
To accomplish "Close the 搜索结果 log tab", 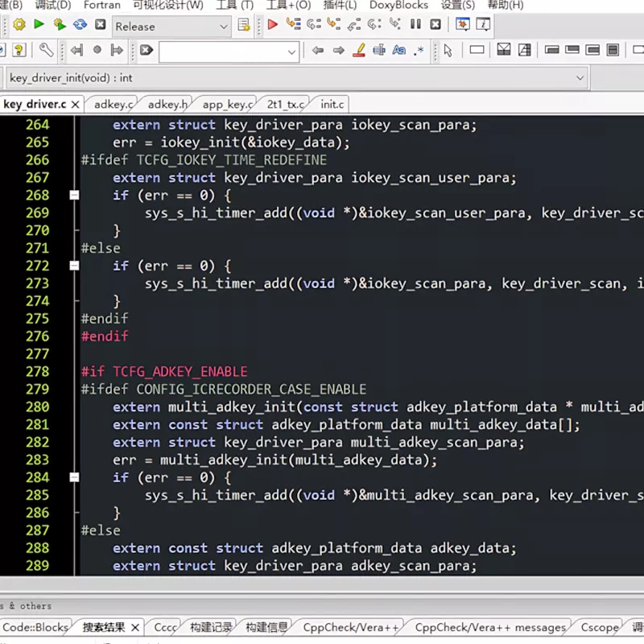I will tap(135, 628).
